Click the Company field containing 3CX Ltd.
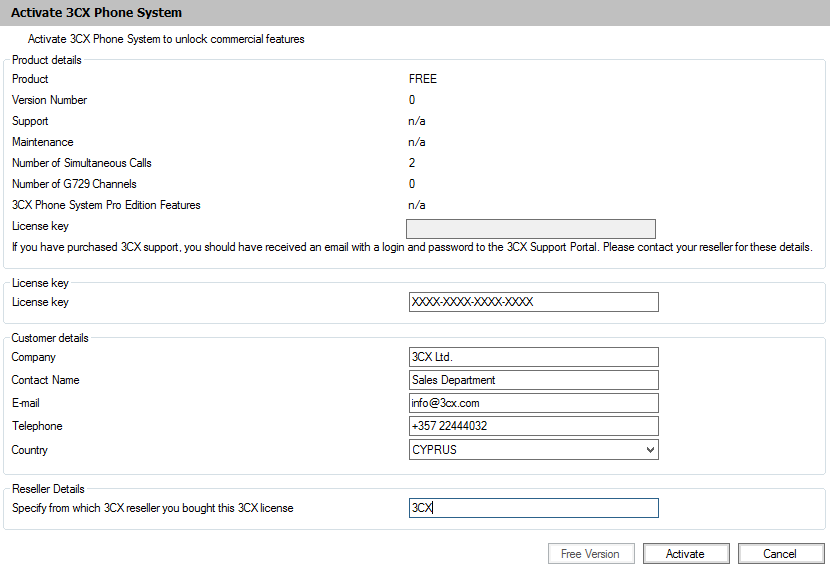 pos(534,357)
